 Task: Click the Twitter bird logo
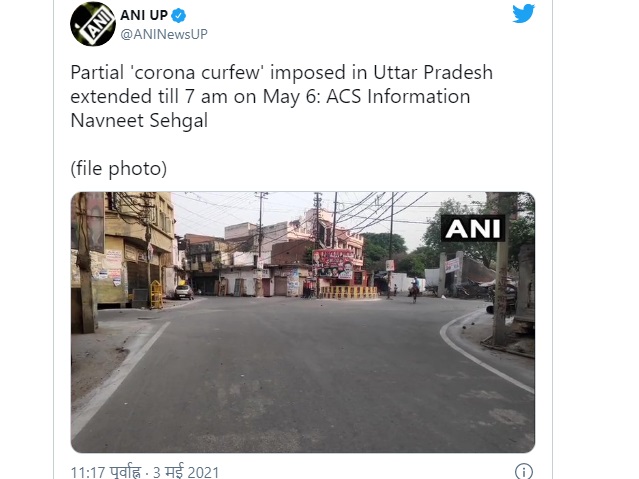point(523,13)
